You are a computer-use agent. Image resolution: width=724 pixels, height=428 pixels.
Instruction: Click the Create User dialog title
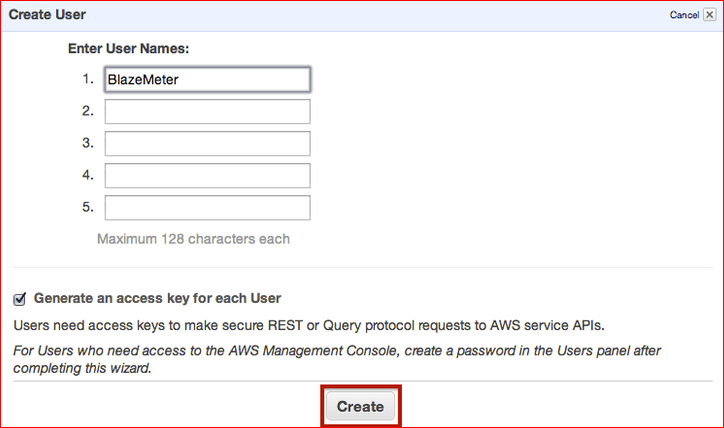47,15
